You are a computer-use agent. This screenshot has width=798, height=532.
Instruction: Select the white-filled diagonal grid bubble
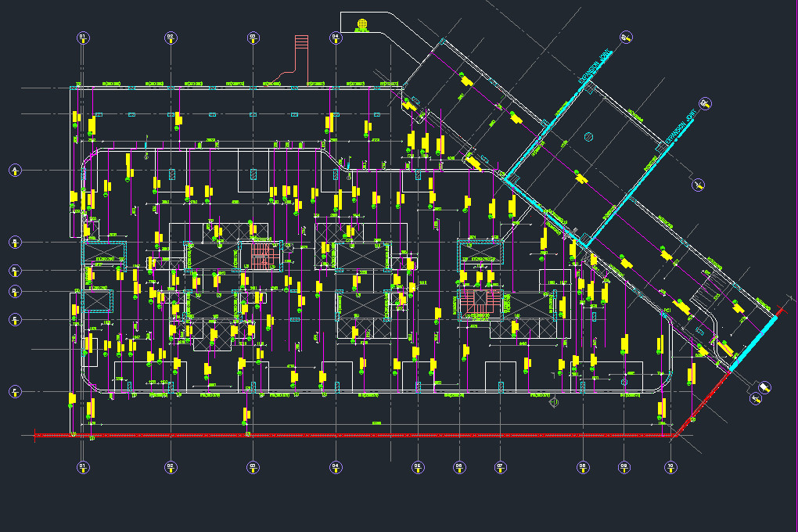(764, 388)
